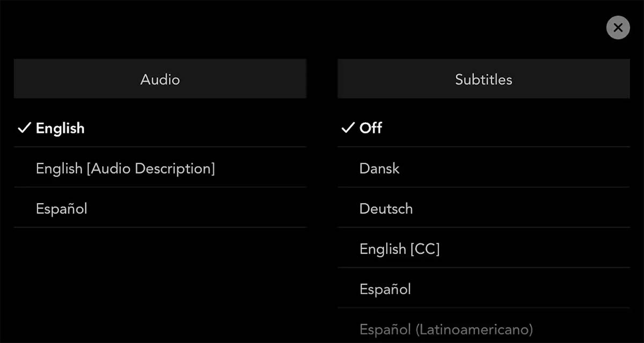The height and width of the screenshot is (343, 644).
Task: Enable the audio description narration track
Action: pyautogui.click(x=125, y=169)
